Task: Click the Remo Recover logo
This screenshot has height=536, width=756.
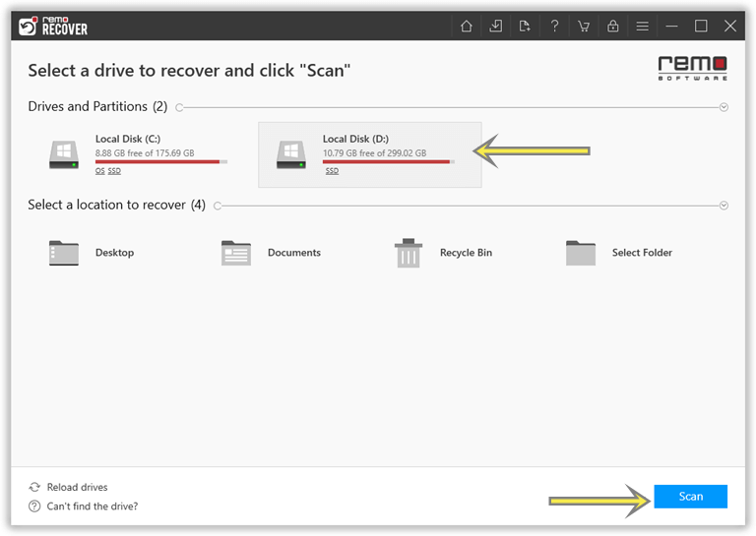Action: (53, 26)
